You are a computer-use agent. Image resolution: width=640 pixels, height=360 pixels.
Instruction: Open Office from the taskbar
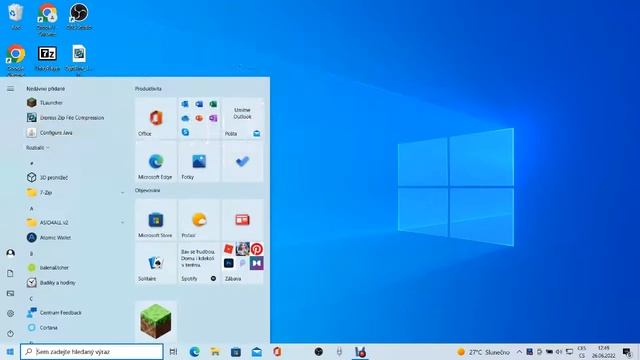[x=278, y=352]
